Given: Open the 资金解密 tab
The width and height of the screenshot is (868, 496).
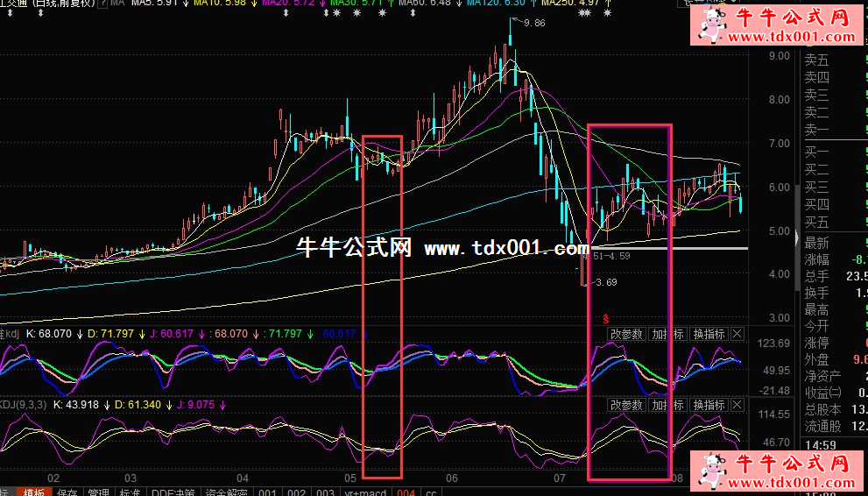Looking at the screenshot, I should (x=227, y=492).
